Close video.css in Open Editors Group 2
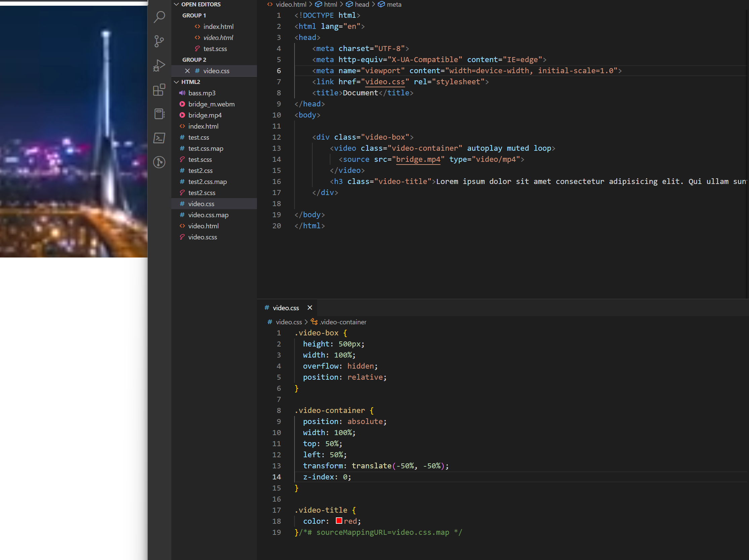 [x=187, y=71]
